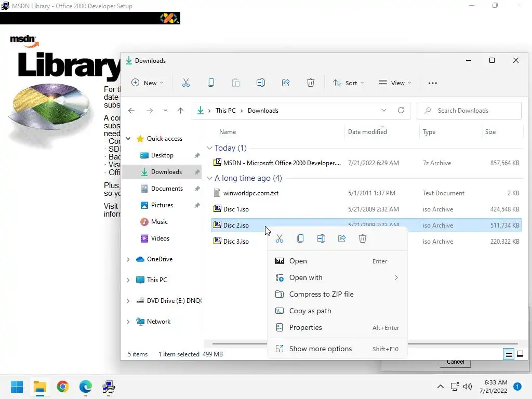
Task: Expand the This PC tree node
Action: point(128,280)
